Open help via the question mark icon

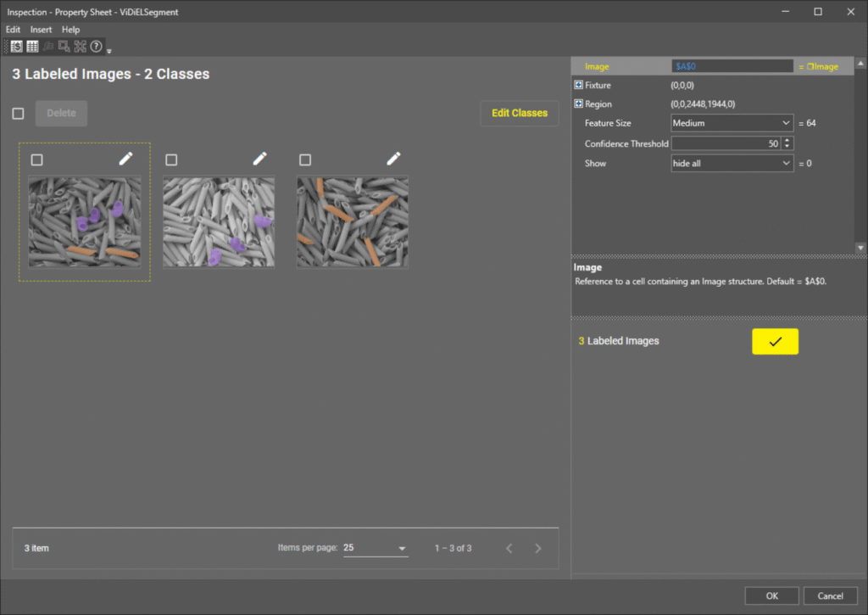pyautogui.click(x=97, y=47)
